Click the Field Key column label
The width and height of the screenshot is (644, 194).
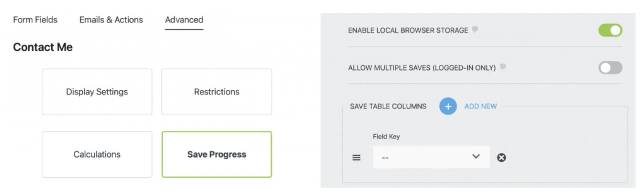(386, 136)
